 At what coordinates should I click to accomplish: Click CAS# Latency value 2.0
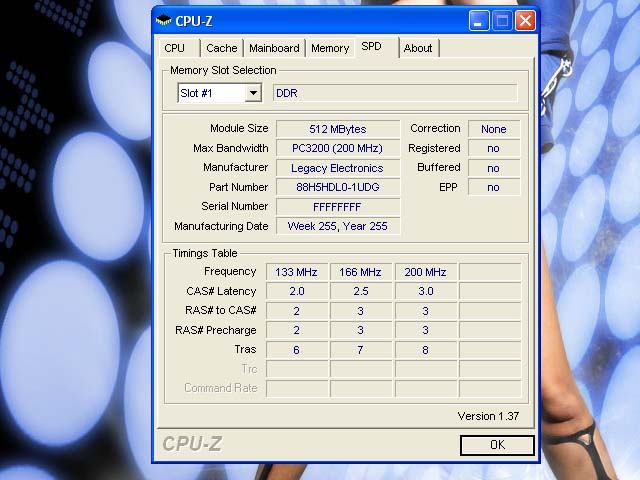point(297,291)
